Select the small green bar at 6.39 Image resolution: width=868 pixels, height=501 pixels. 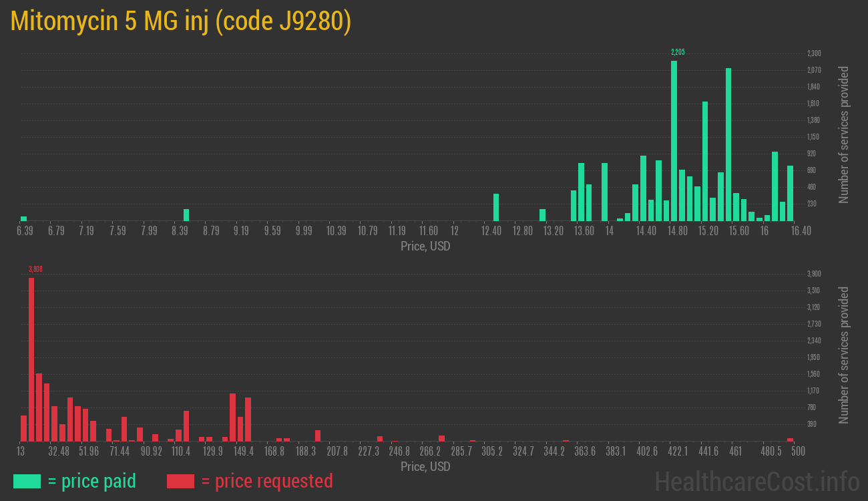click(x=24, y=218)
